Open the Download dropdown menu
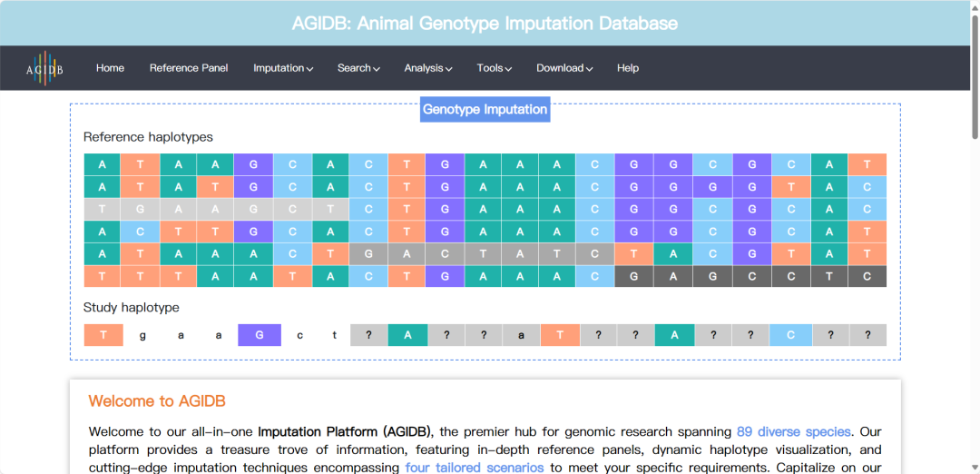Image resolution: width=980 pixels, height=474 pixels. [x=564, y=68]
